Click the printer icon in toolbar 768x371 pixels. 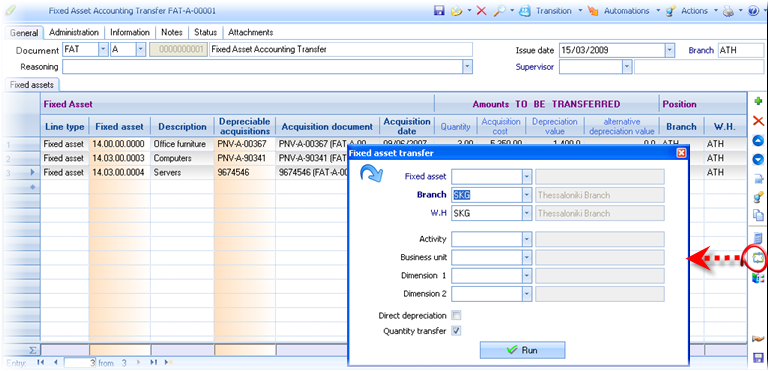click(729, 11)
